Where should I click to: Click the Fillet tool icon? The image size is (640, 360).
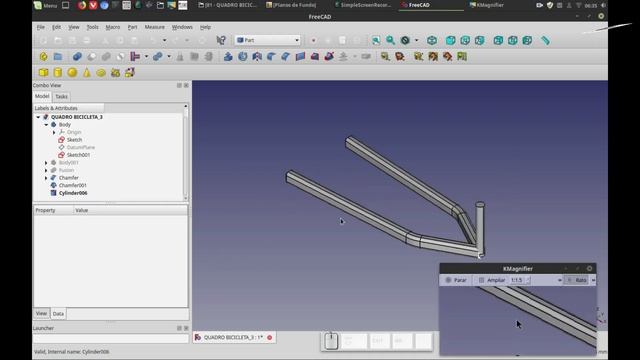coord(271,56)
